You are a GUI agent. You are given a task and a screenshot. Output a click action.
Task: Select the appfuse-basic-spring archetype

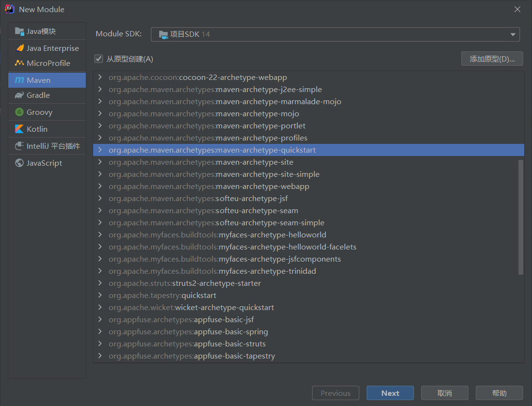(x=231, y=332)
